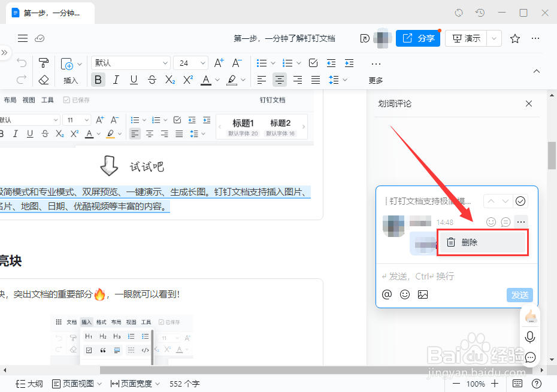Click the 分享 share button
Screen dimensions: 557x392
(x=418, y=38)
